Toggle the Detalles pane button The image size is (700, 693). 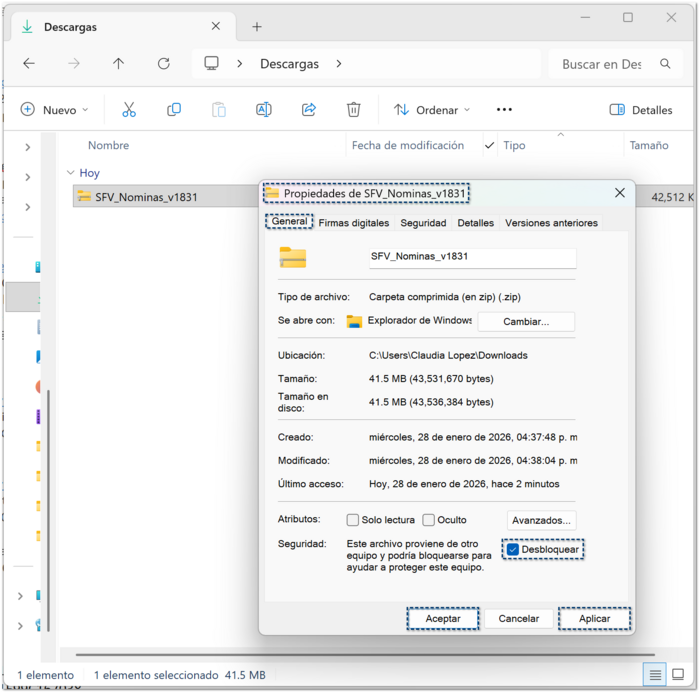pos(641,110)
